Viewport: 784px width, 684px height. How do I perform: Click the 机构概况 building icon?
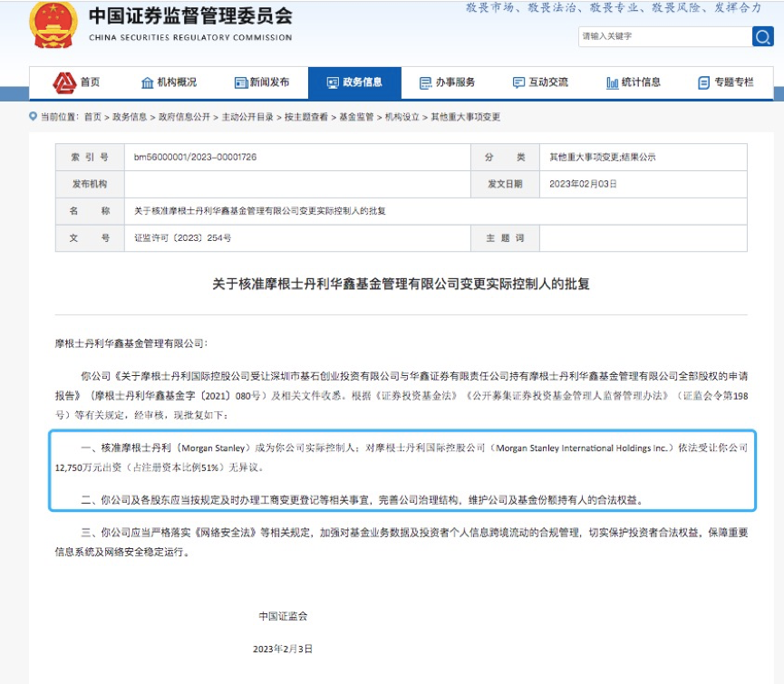point(147,82)
